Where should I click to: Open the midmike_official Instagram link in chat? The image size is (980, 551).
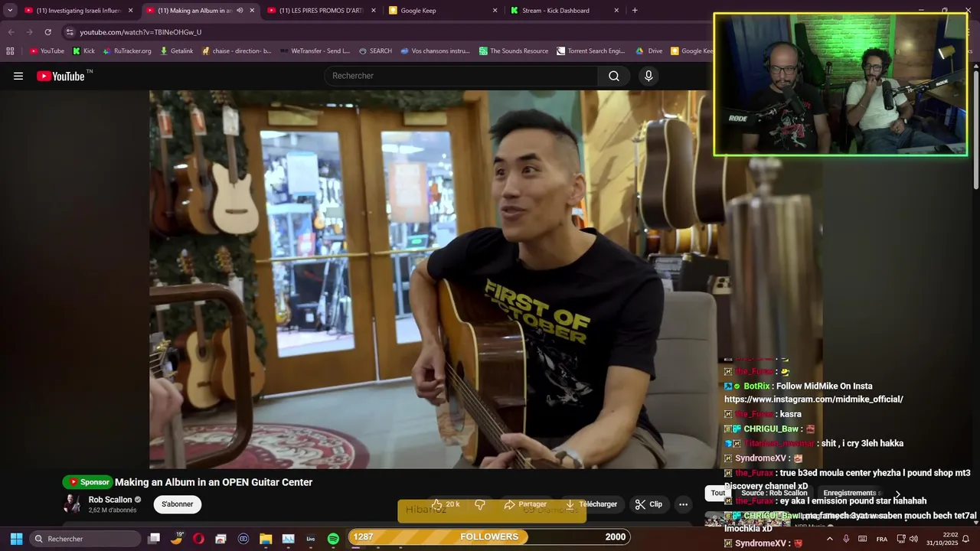pos(814,399)
